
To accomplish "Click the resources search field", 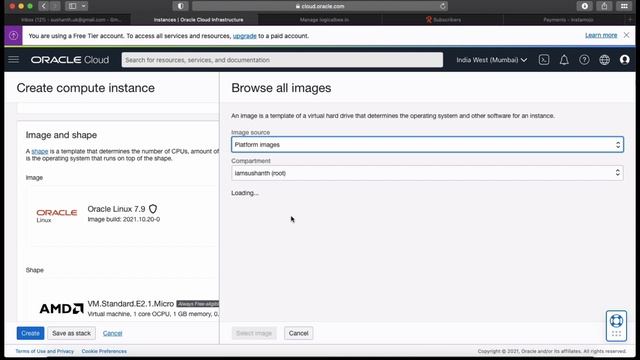I will tap(282, 60).
